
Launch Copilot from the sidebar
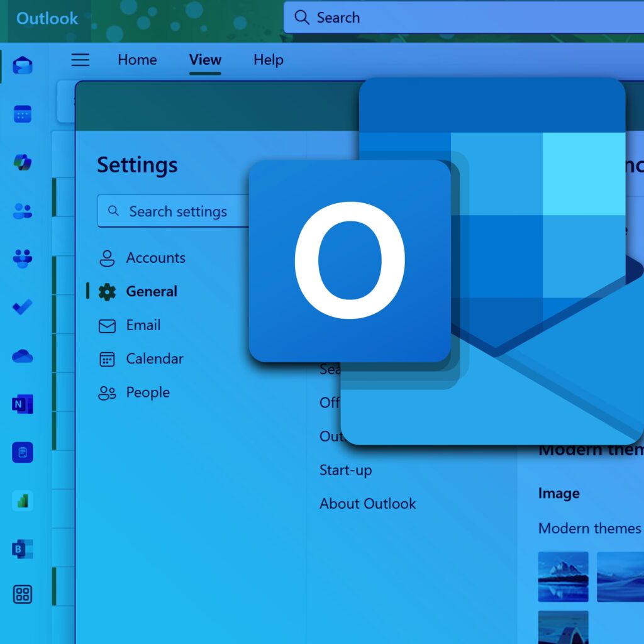(x=23, y=162)
